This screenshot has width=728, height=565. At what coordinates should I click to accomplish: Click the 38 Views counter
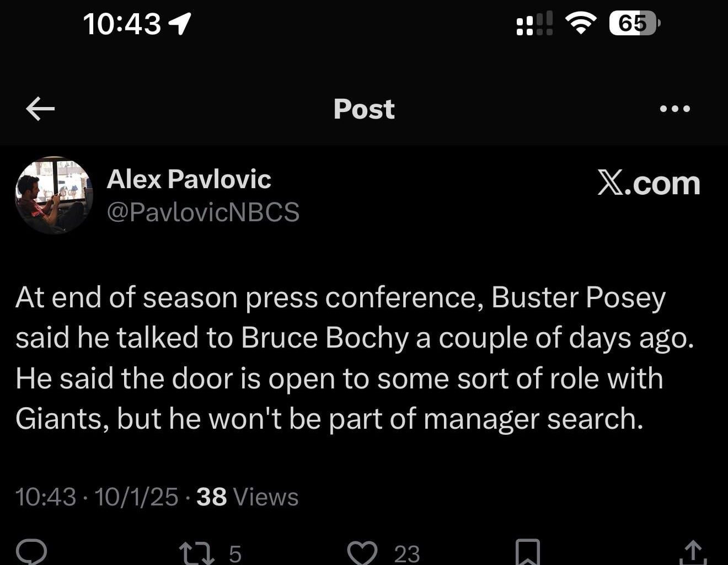[247, 497]
